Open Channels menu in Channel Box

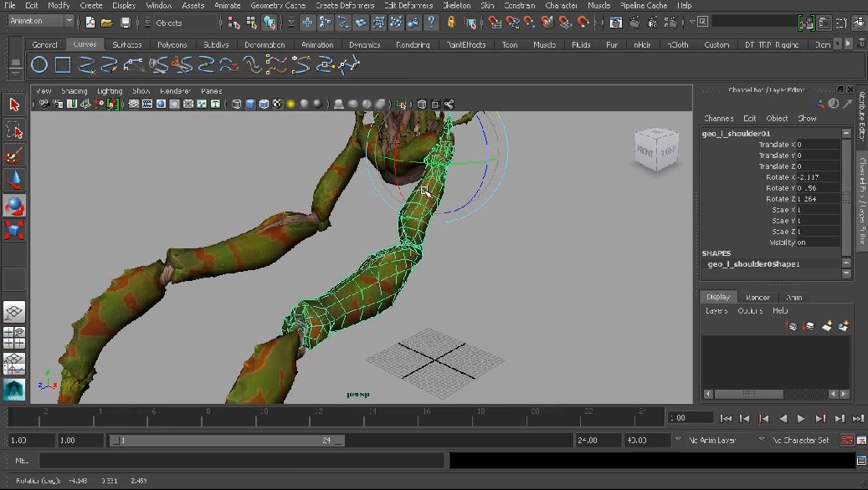(x=718, y=119)
